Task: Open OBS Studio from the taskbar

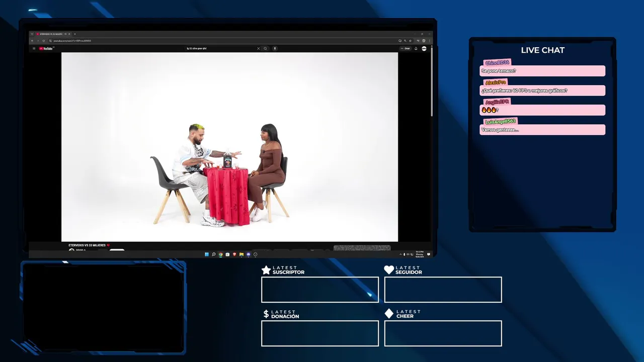Action: click(256, 254)
